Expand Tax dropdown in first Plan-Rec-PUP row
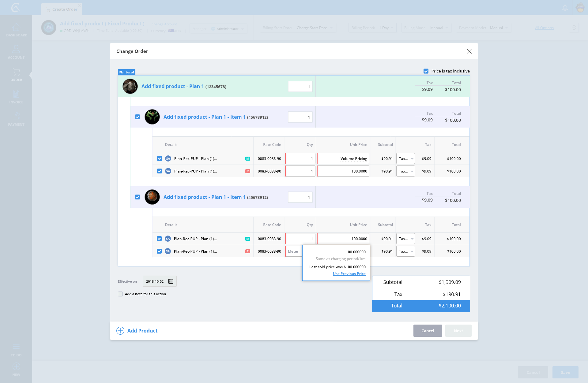 tap(405, 158)
